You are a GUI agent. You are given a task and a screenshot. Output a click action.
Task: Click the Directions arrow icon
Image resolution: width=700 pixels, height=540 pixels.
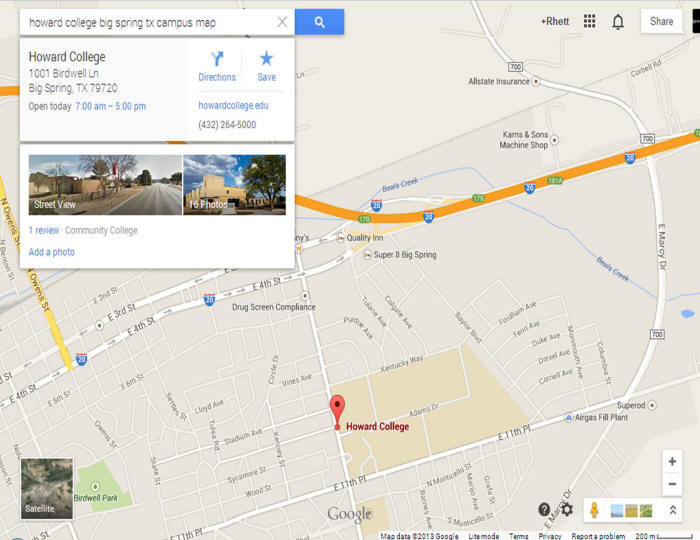217,59
